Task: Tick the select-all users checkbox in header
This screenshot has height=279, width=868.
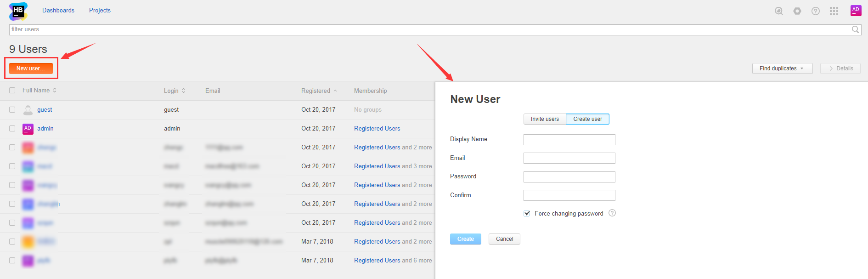Action: pyautogui.click(x=12, y=91)
